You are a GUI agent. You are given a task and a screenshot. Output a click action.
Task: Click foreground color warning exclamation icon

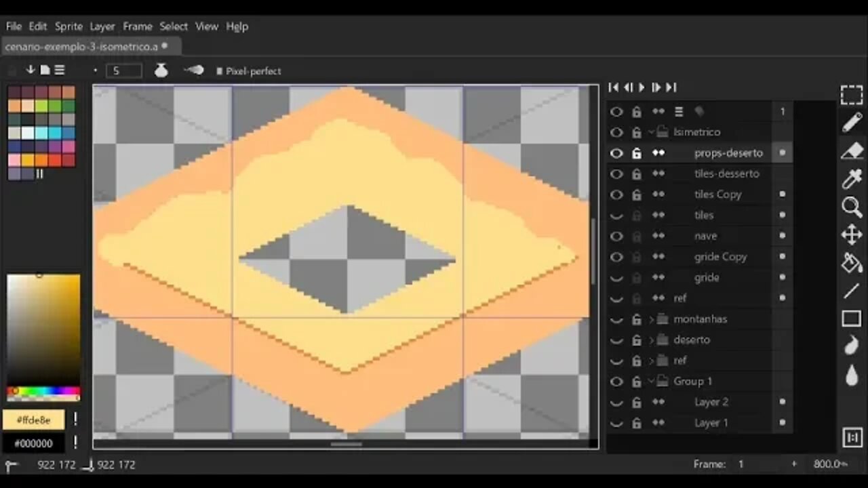(x=75, y=420)
